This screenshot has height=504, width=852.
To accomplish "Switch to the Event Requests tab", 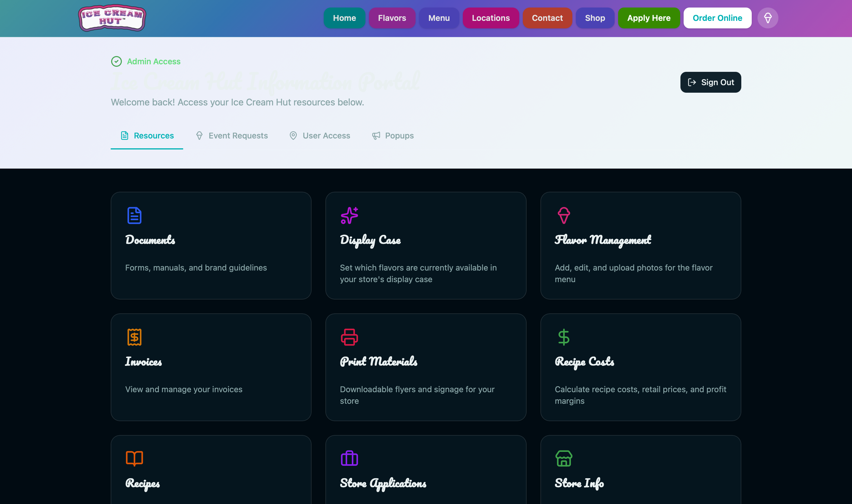I will pyautogui.click(x=232, y=136).
